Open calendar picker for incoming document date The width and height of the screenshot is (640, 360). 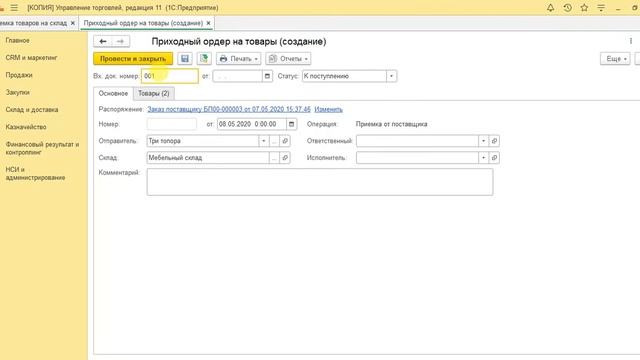coord(267,76)
